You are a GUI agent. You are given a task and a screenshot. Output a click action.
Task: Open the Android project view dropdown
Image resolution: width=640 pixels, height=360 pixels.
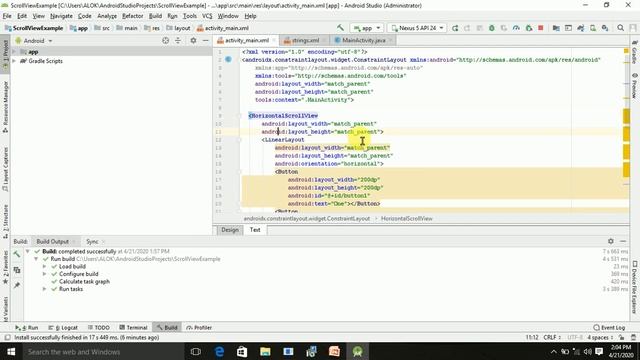click(34, 41)
